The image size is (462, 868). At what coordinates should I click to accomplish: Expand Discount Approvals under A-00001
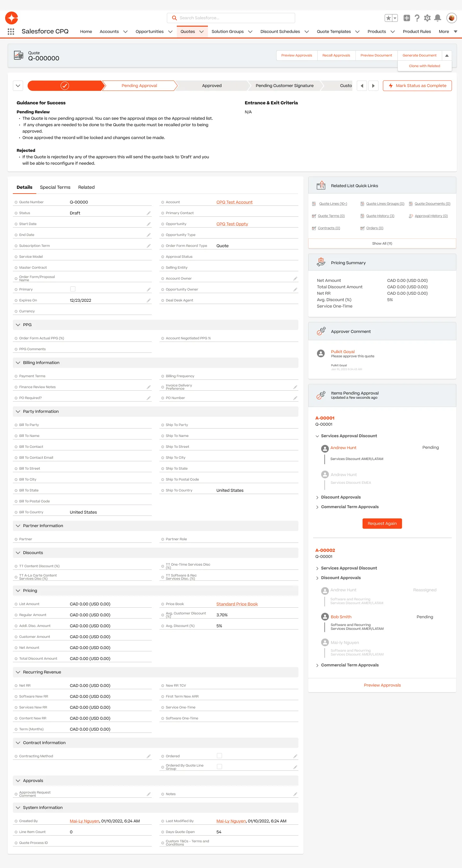coord(317,497)
